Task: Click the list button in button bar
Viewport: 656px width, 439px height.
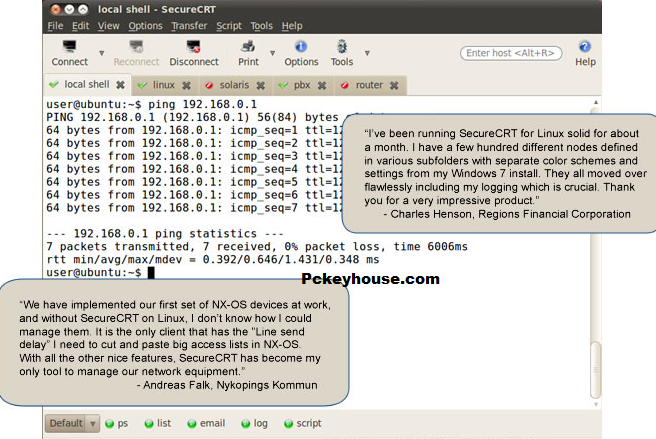Action: click(158, 424)
